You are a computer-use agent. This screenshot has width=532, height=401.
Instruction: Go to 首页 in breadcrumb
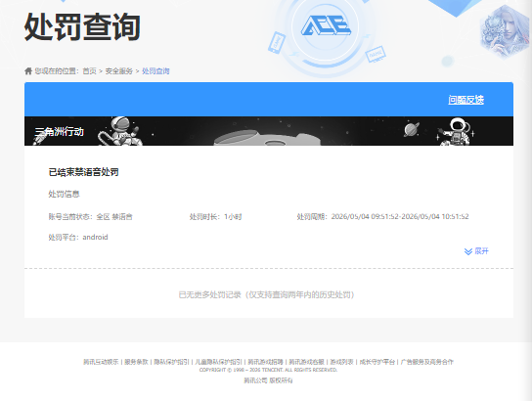click(90, 70)
